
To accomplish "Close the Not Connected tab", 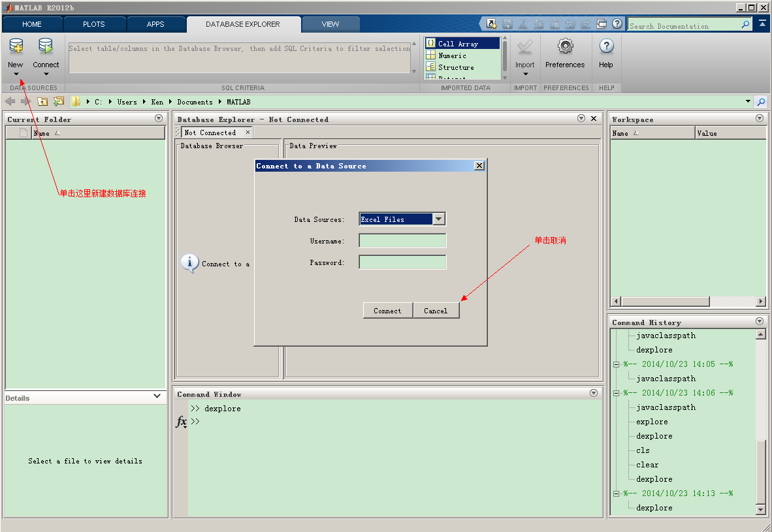I will coord(248,133).
